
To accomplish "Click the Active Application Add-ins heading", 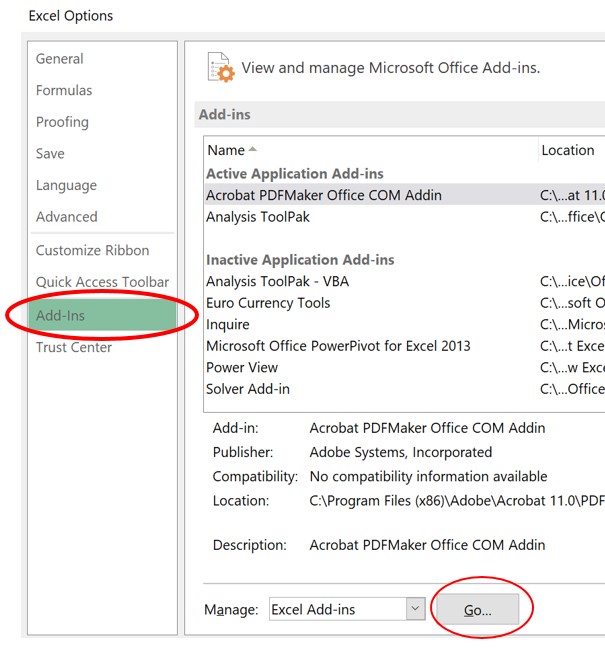I will coord(295,174).
